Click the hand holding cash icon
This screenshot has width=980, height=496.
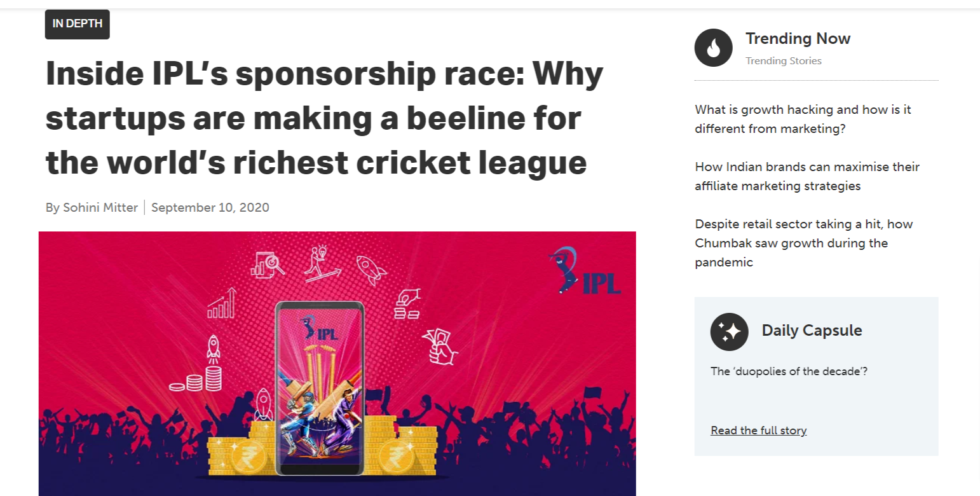(x=440, y=344)
